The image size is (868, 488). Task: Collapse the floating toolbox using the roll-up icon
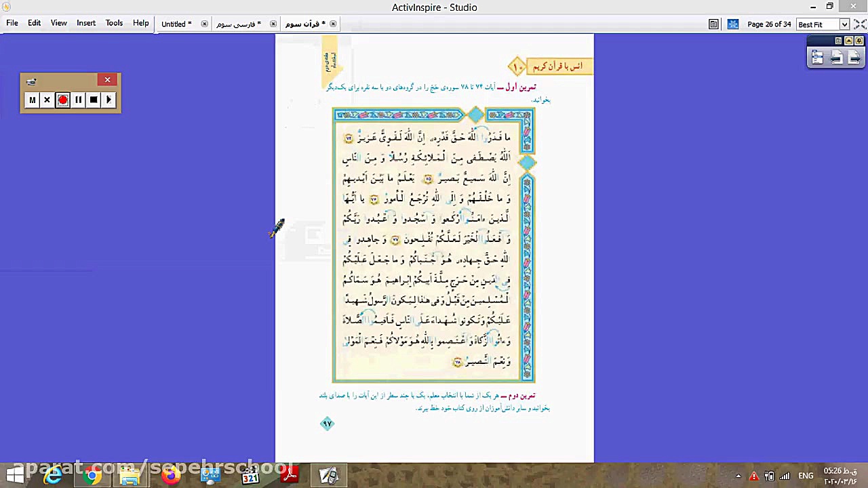point(848,41)
